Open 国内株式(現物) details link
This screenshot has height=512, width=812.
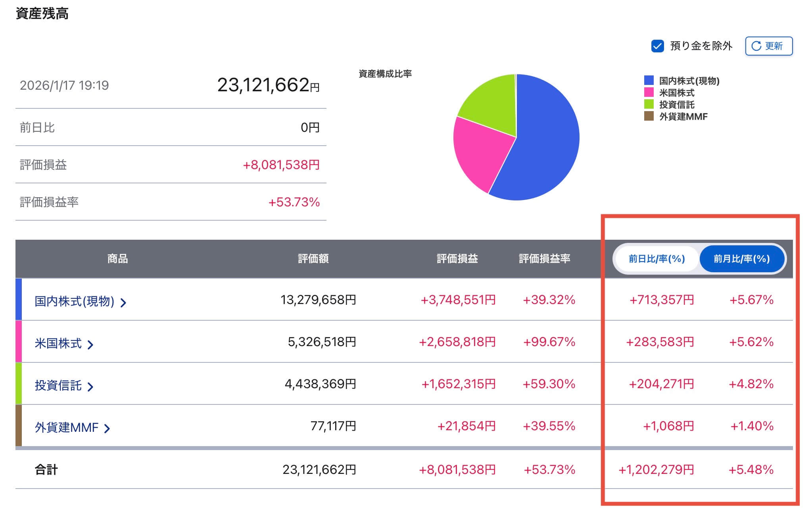click(x=74, y=301)
